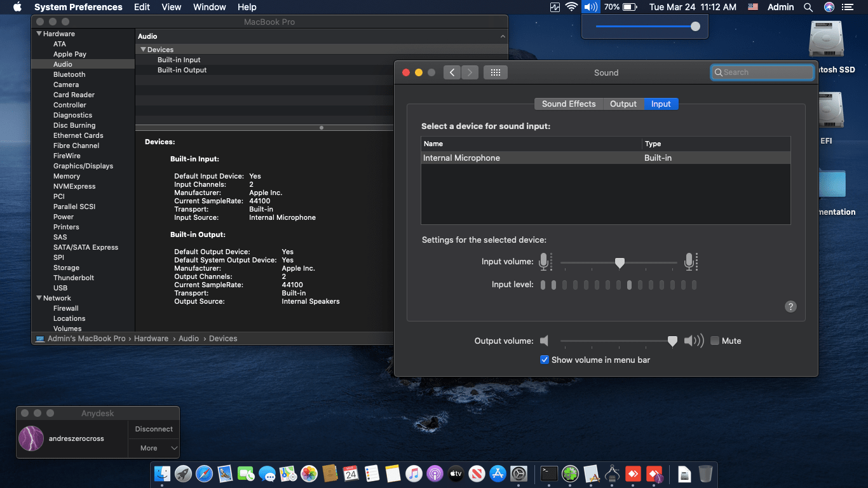Enable the Mute checkbox

715,341
